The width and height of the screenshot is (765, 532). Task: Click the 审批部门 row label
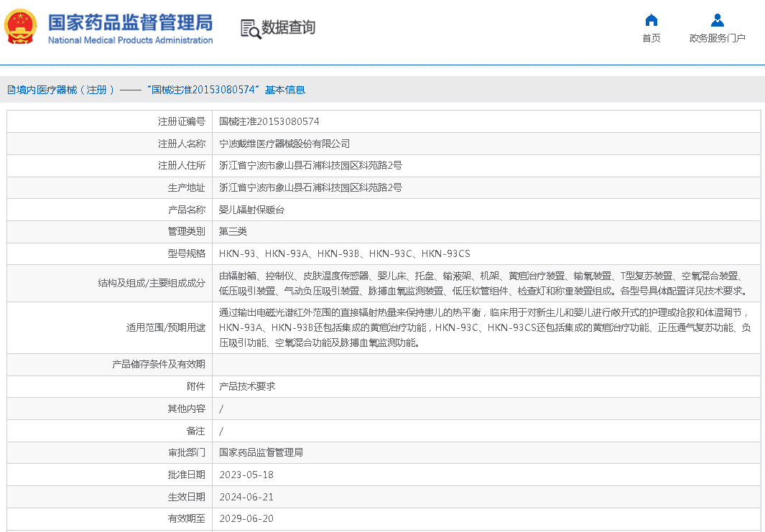[186, 452]
